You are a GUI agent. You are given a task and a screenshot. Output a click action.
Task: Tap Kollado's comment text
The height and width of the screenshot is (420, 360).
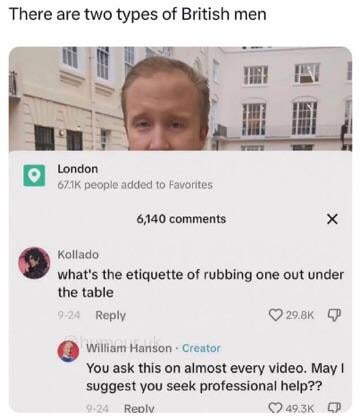(x=201, y=284)
